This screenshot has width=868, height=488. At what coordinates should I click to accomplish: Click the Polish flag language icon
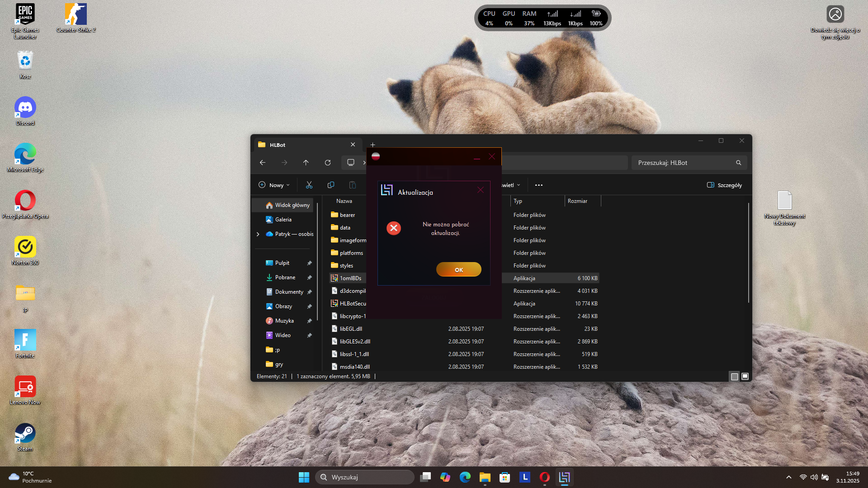coord(376,156)
